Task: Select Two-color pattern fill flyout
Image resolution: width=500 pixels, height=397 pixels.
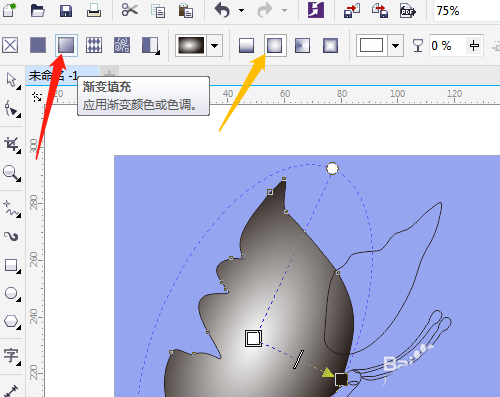Action: point(151,45)
